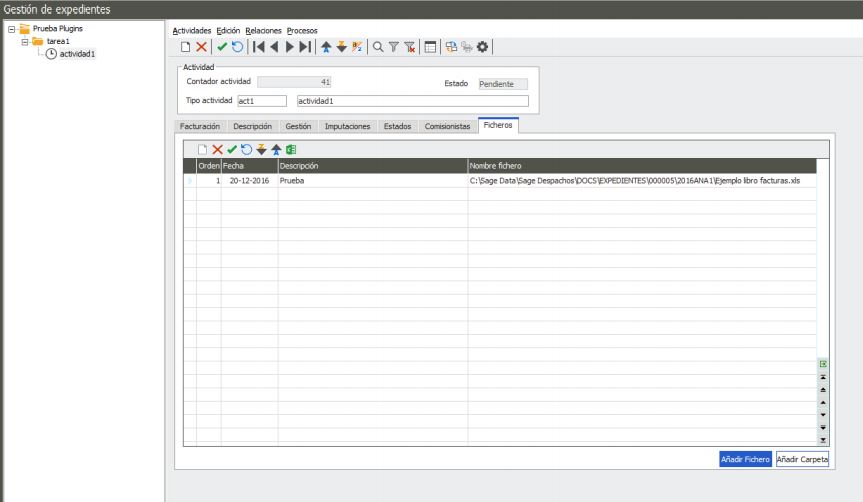The image size is (863, 502).
Task: Click the single down arrow in the grid scroller
Action: 823,415
